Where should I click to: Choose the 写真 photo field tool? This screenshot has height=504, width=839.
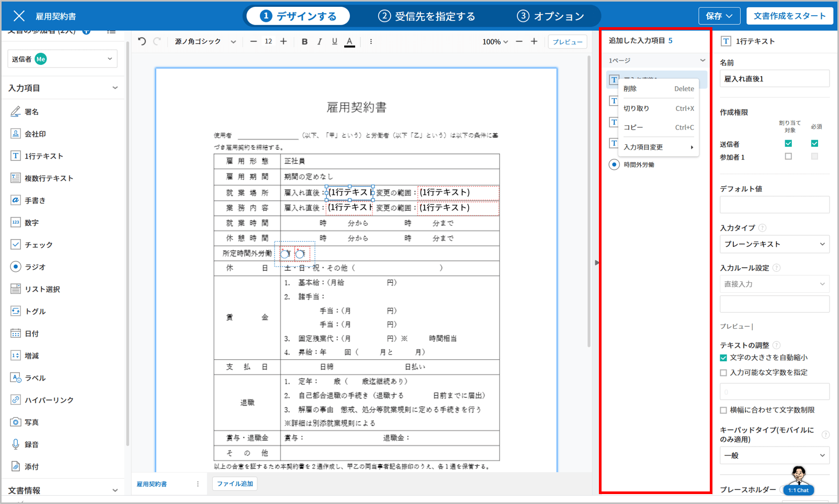(x=31, y=422)
